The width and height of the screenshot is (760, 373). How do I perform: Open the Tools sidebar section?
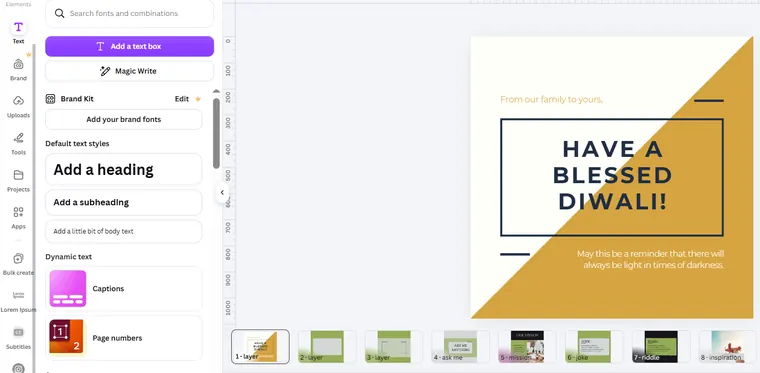pyautogui.click(x=18, y=144)
